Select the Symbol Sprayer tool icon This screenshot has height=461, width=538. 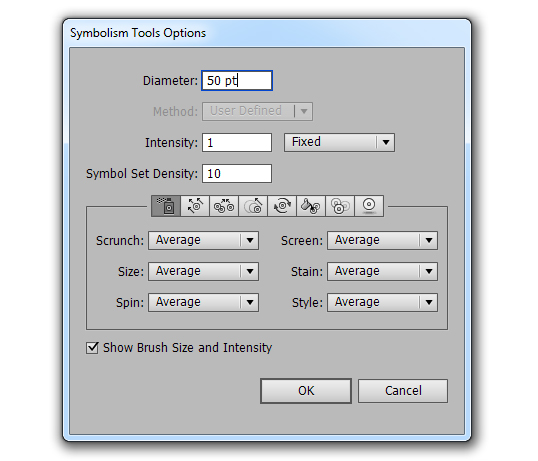point(166,206)
